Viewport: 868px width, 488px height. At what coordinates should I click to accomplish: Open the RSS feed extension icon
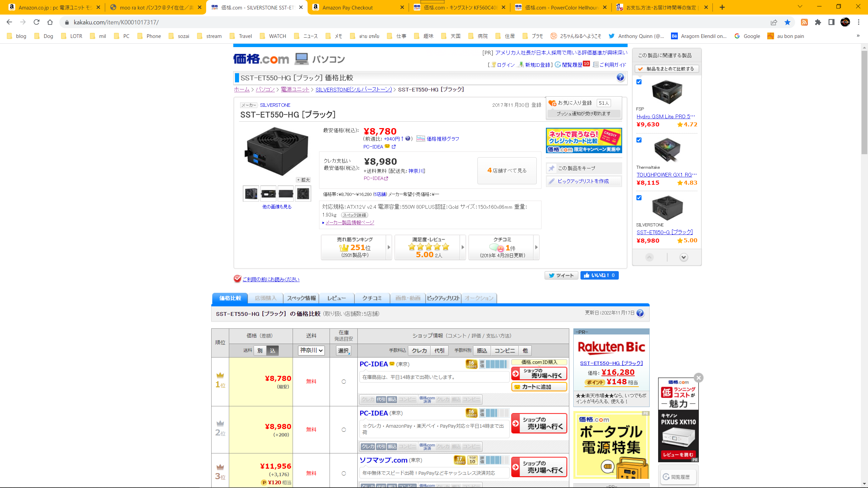[804, 22]
